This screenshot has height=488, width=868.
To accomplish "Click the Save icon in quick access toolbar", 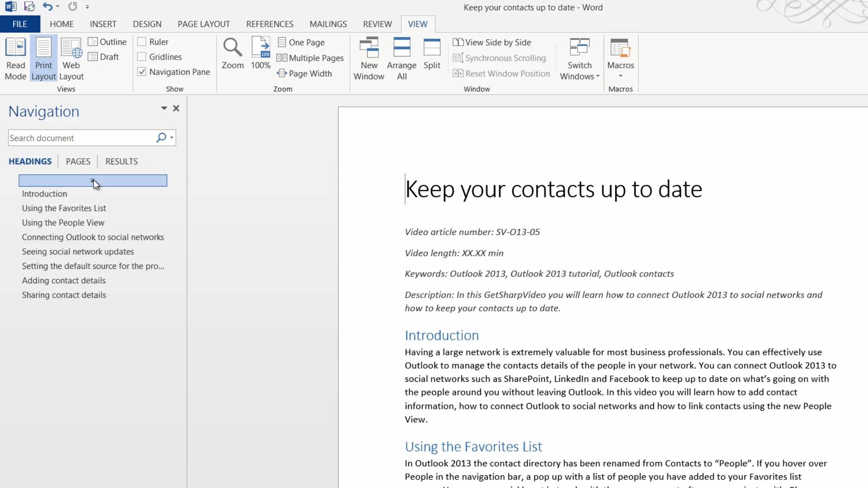I will [x=29, y=7].
